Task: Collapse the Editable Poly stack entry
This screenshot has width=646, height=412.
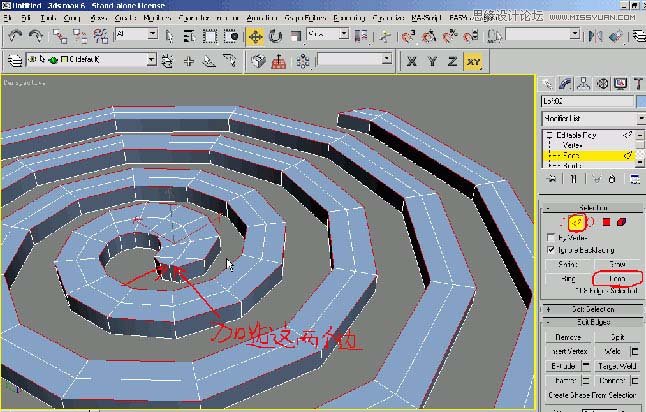Action: tap(549, 135)
